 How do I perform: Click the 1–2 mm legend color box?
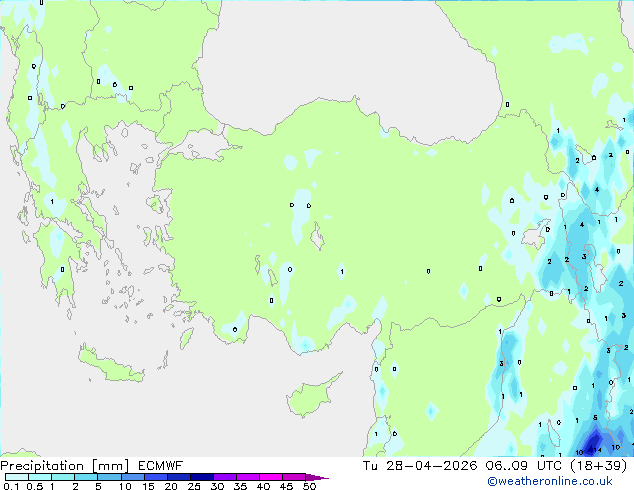(63, 477)
